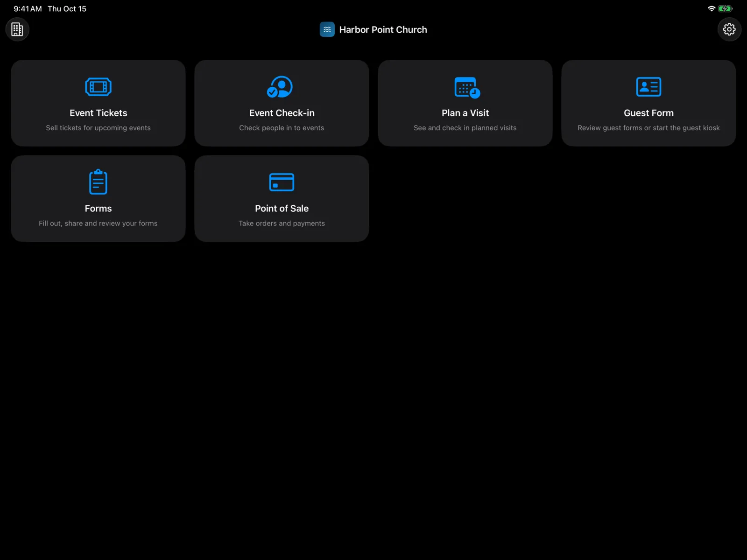This screenshot has width=747, height=560.
Task: Click the Event Tickets ticket icon
Action: [x=99, y=87]
